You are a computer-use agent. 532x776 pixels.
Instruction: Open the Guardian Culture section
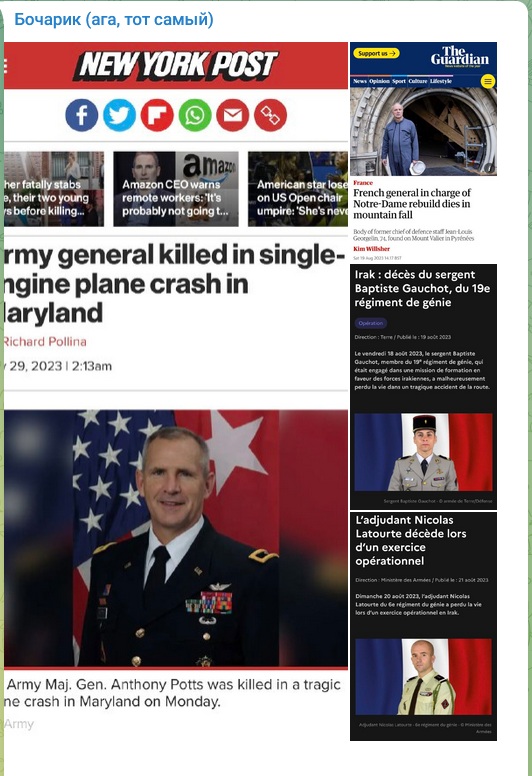coord(418,81)
